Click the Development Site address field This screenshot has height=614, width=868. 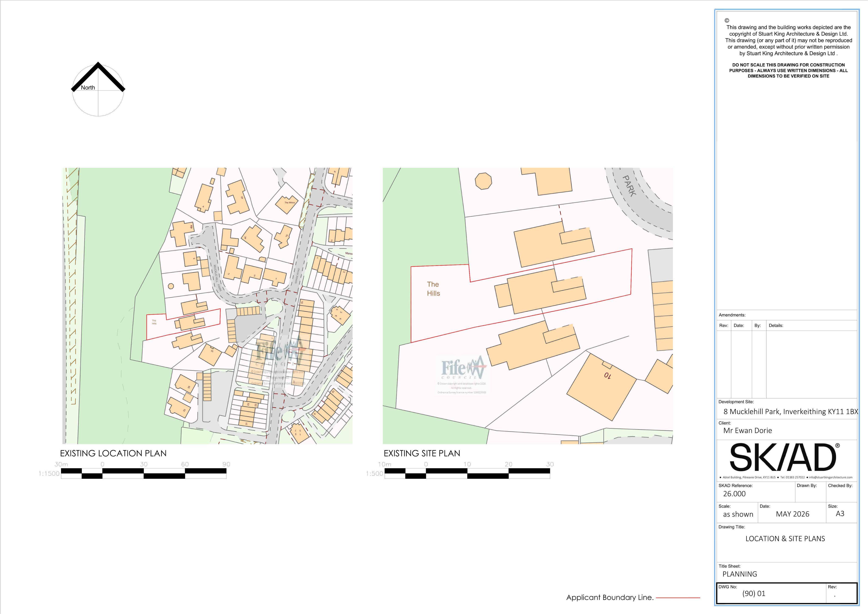pyautogui.click(x=787, y=412)
